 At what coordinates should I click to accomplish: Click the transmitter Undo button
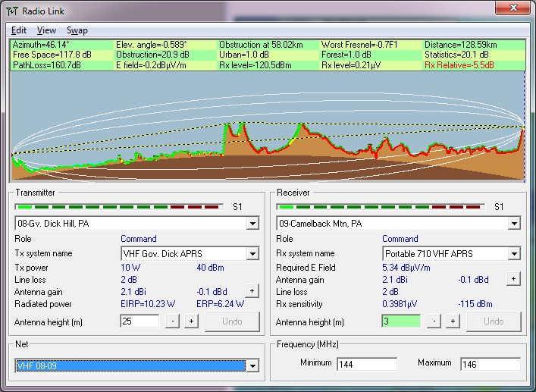tap(233, 321)
